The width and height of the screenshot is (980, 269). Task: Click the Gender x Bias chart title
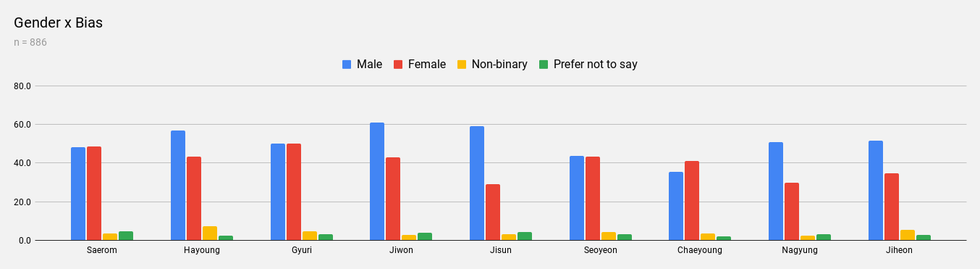click(x=59, y=23)
